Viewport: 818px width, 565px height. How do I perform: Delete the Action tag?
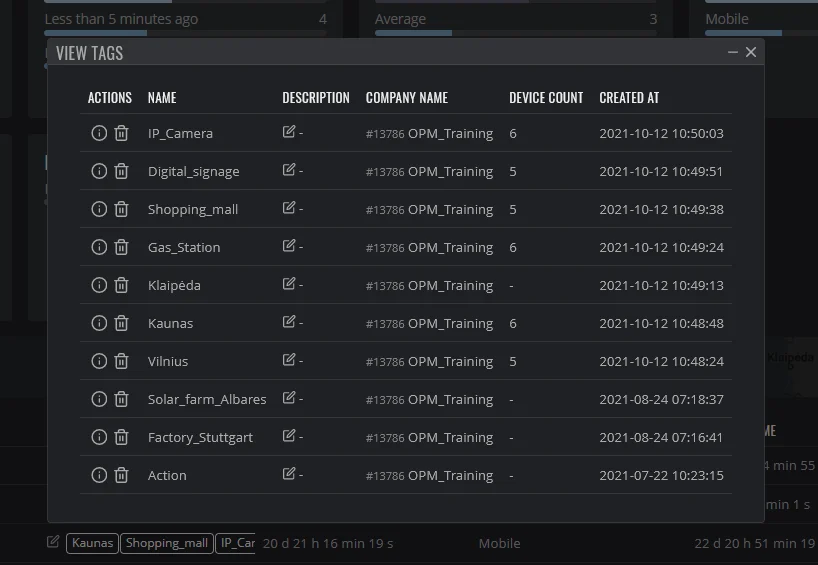click(x=121, y=475)
